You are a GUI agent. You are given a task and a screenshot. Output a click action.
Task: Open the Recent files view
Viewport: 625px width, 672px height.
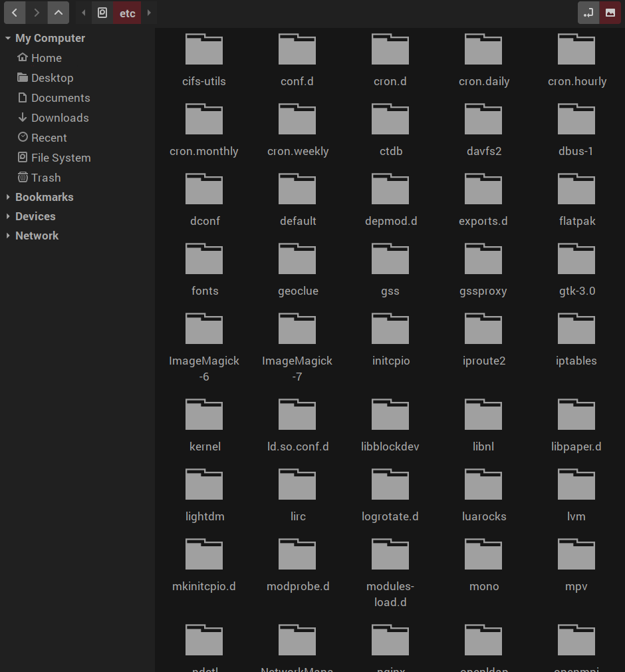[50, 138]
